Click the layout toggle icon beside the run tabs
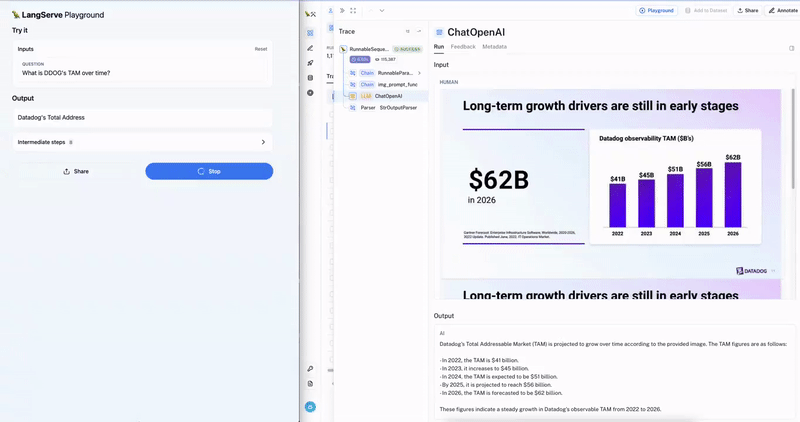Screen dimensions: 800x422 [791, 48]
